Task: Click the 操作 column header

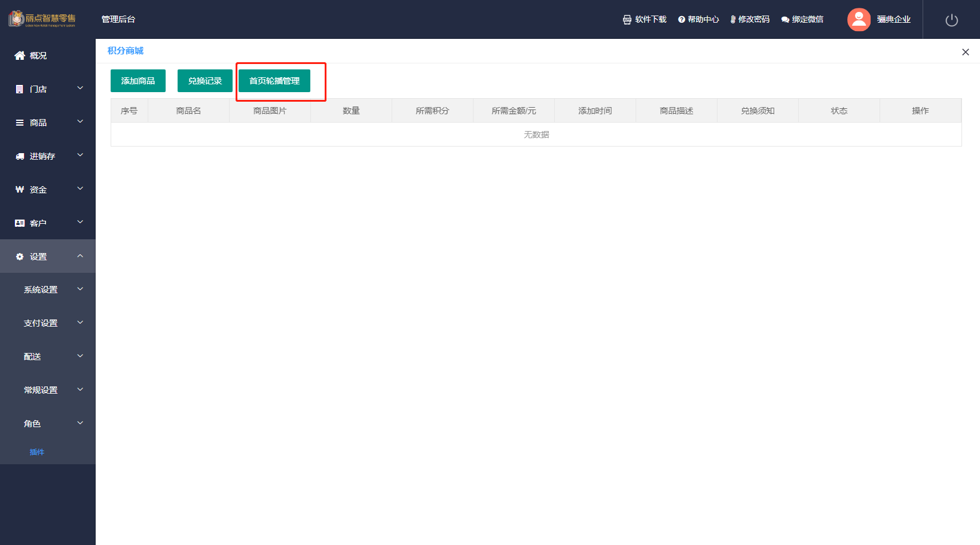Action: click(920, 111)
